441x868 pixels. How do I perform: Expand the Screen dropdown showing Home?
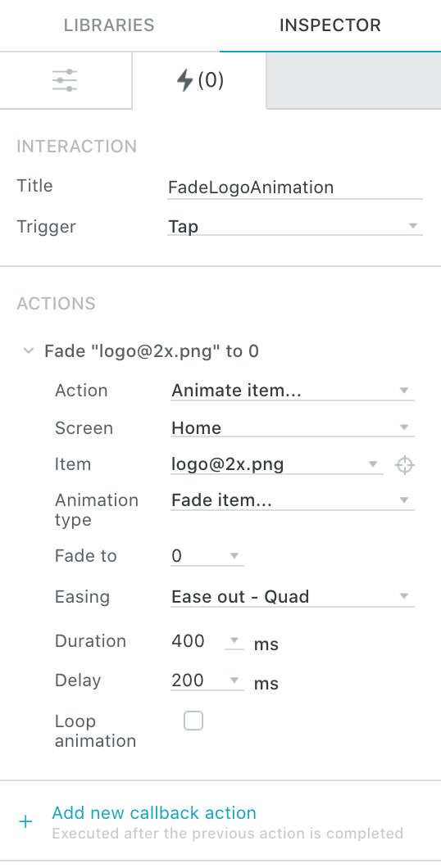coord(292,427)
